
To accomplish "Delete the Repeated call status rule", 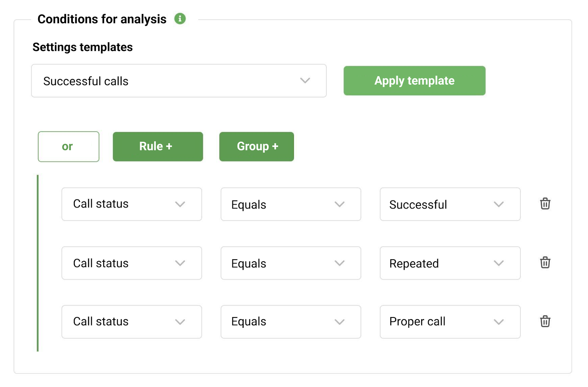I will click(x=545, y=262).
